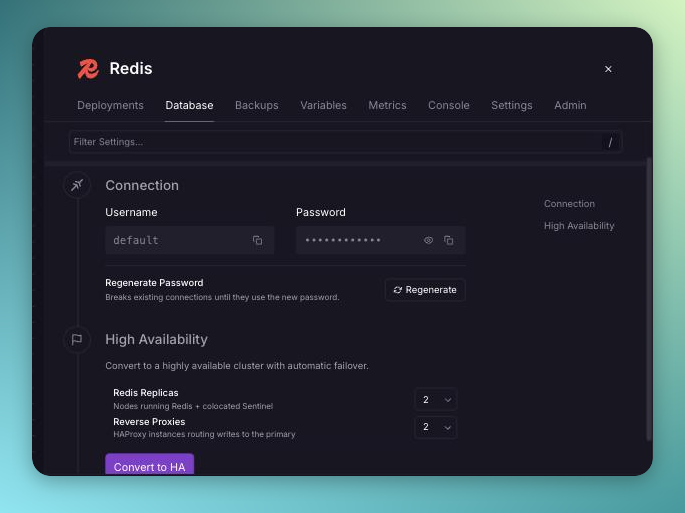View the Metrics tab
685x513 pixels.
(387, 105)
